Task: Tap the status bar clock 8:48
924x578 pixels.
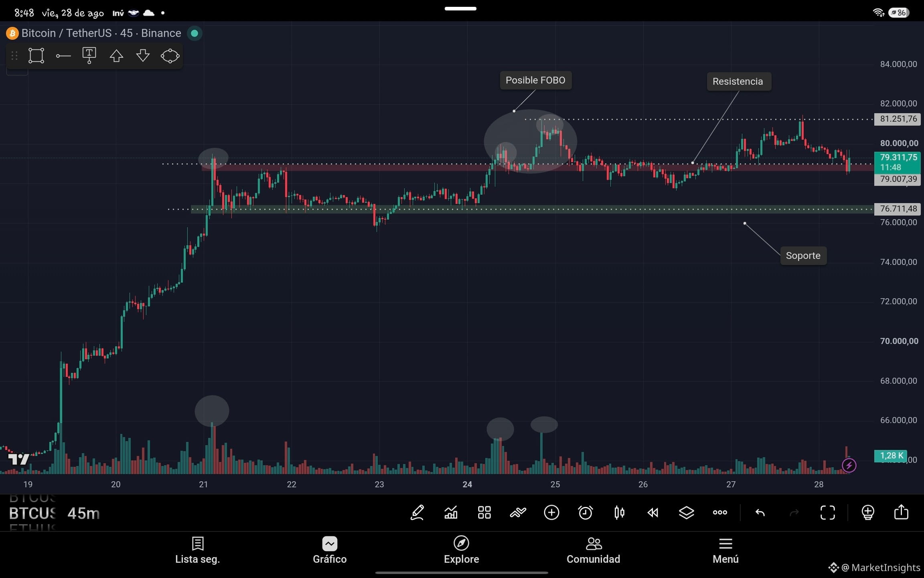Action: point(24,13)
